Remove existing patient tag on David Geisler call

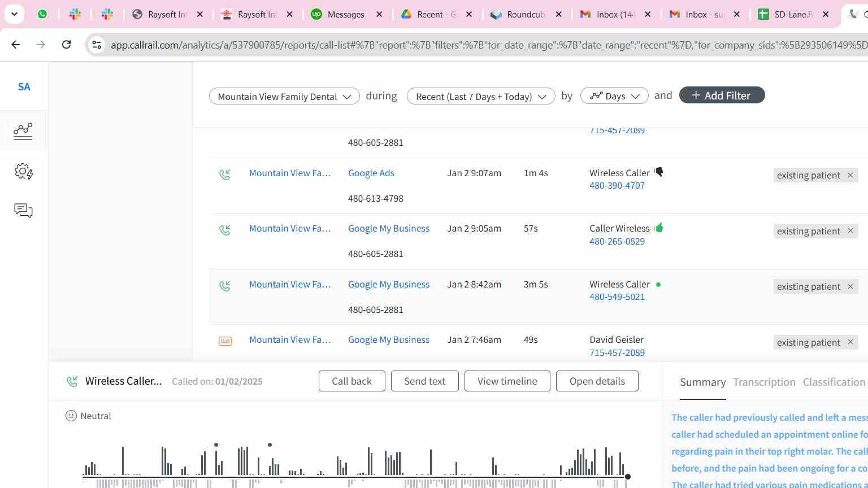850,342
